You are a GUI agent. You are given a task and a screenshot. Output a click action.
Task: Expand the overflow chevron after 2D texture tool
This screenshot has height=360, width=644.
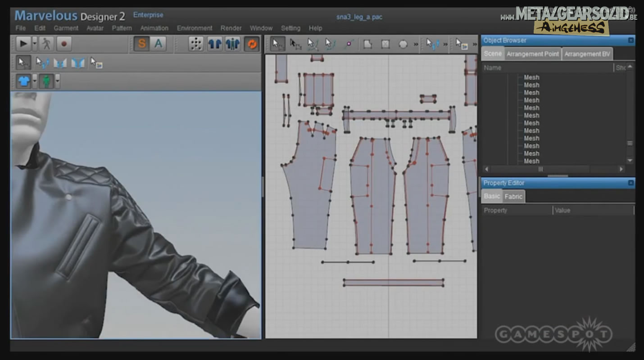pos(474,45)
